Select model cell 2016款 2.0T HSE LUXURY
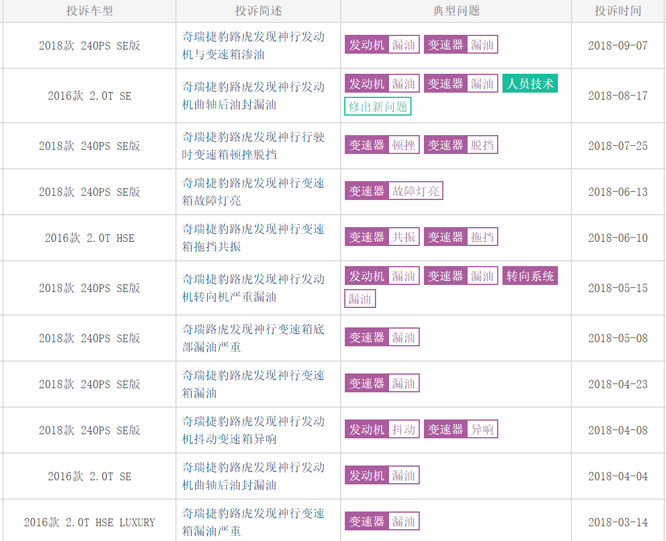This screenshot has width=666, height=541. pos(89,522)
